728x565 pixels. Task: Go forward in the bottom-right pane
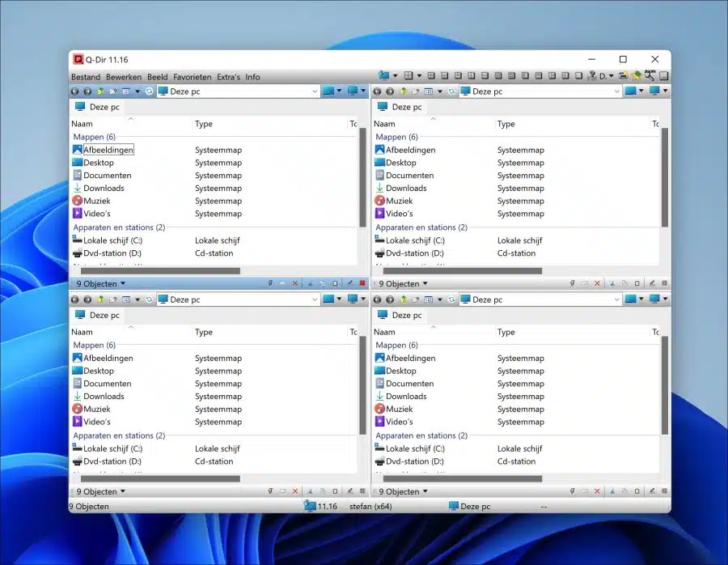(x=390, y=299)
